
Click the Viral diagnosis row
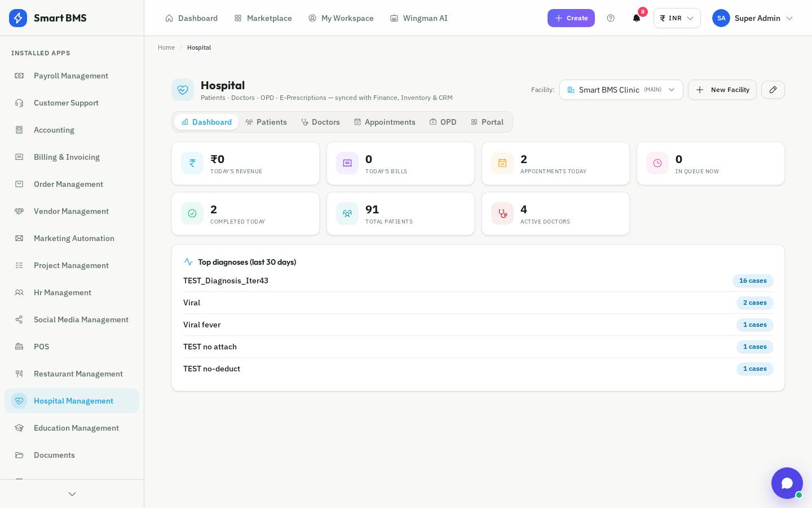(478, 303)
